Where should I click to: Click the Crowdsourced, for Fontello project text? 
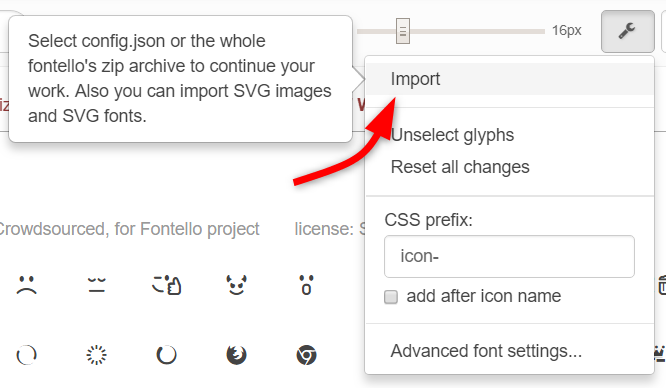pos(129,229)
